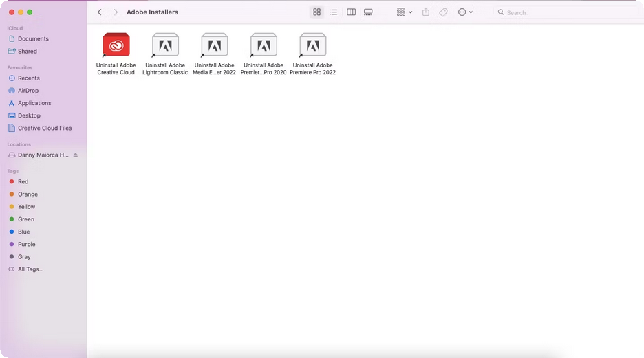This screenshot has height=358, width=644.
Task: Select Uninstall Adobe Media Encoder 2022 icon
Action: pos(214,45)
